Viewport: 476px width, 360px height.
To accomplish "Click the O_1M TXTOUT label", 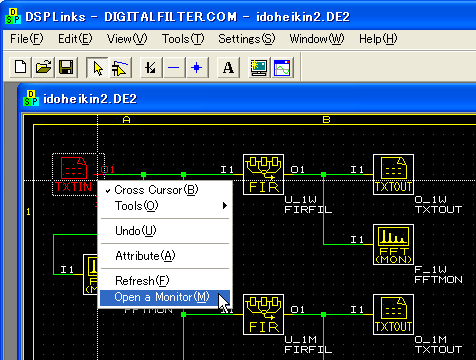I will [x=438, y=345].
